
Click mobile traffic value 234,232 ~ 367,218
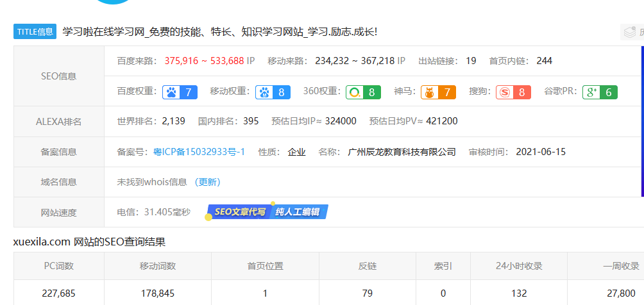click(355, 61)
